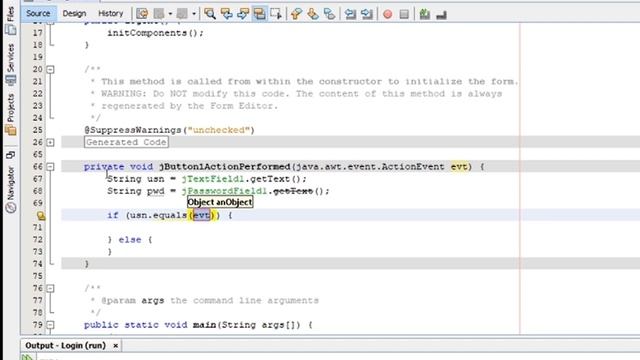Click jPasswordField1 on line 68
The image size is (640, 360).
224,191
